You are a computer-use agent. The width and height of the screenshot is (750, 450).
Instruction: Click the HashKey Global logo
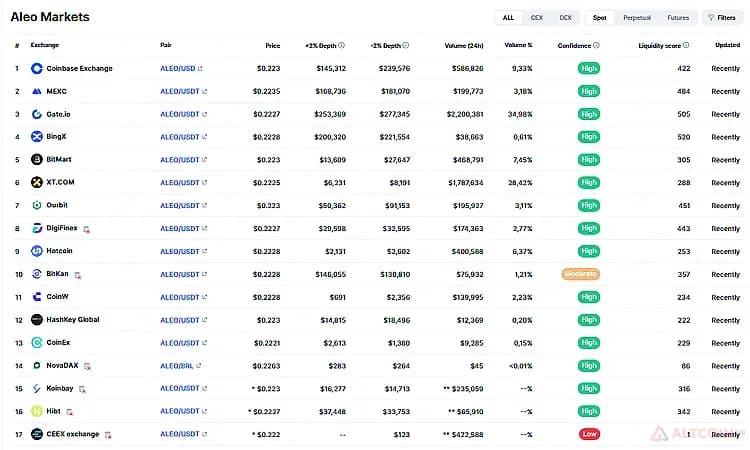click(x=37, y=319)
